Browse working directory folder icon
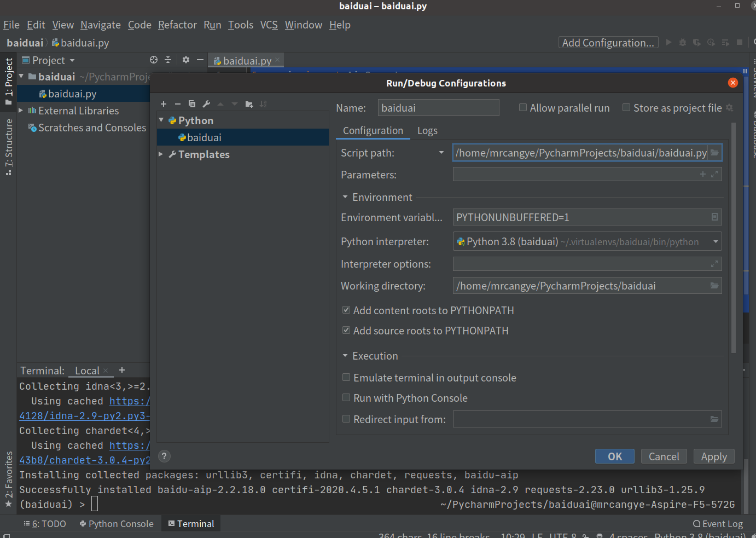 (x=714, y=286)
